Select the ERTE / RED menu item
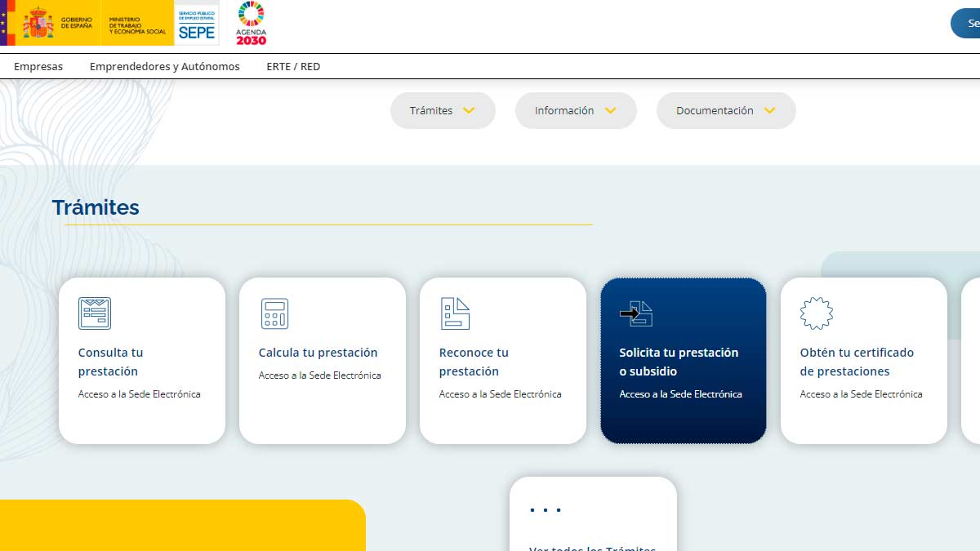Screen dimensions: 980x551 pyautogui.click(x=293, y=66)
